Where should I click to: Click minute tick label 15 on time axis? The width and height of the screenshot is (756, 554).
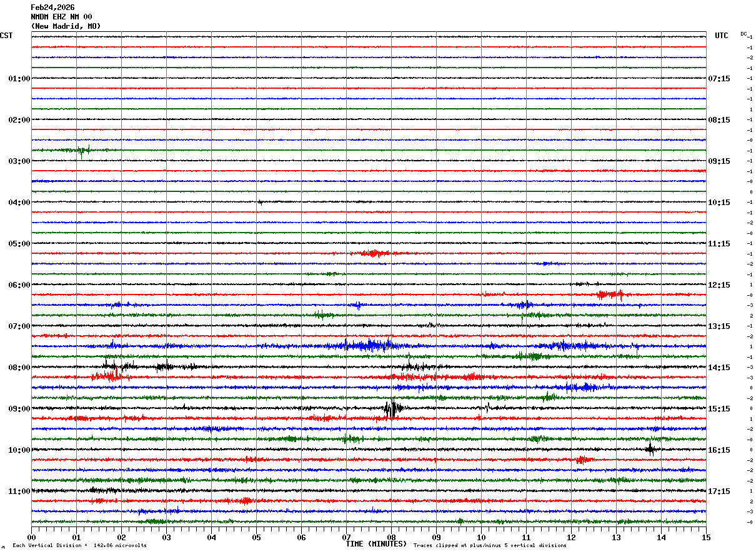(x=706, y=537)
